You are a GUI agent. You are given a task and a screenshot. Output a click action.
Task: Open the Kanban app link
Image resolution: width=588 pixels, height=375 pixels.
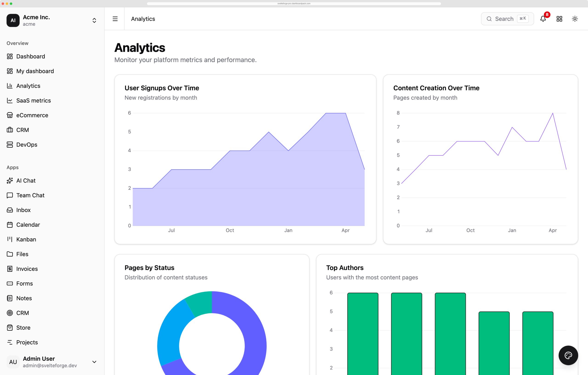coord(52,239)
